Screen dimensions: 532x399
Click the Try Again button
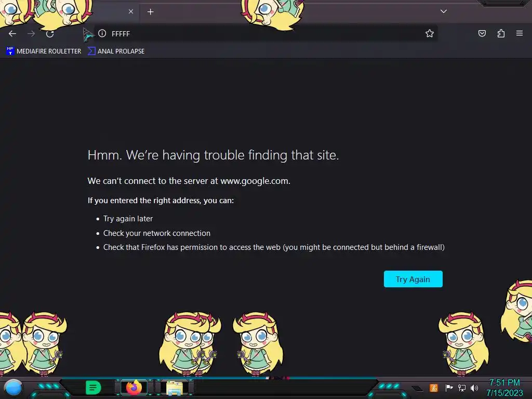413,279
